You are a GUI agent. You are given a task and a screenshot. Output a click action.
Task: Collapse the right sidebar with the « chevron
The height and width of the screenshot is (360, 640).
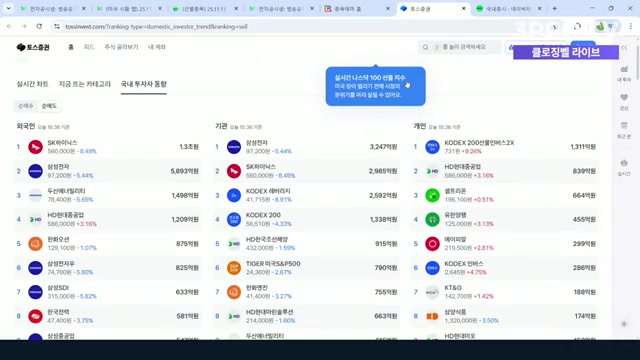point(624,48)
